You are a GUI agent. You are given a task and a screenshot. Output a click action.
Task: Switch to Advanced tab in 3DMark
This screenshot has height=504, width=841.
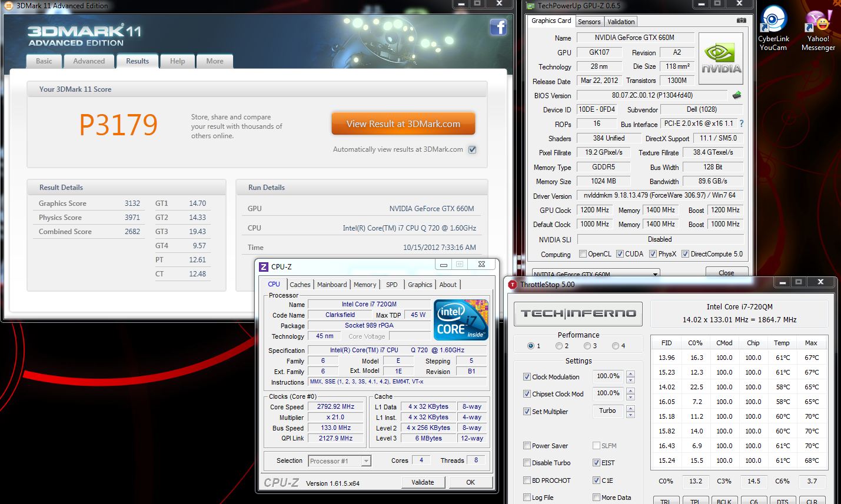point(89,61)
